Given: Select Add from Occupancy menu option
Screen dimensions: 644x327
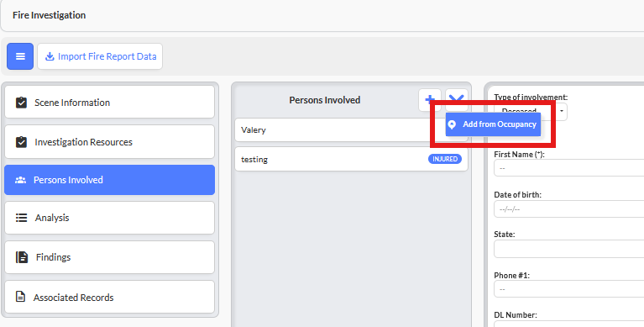Looking at the screenshot, I should [x=493, y=124].
